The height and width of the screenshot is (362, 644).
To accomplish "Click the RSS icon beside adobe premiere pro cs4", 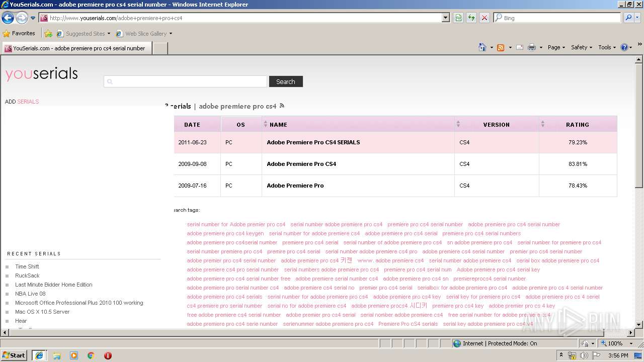I will click(282, 106).
